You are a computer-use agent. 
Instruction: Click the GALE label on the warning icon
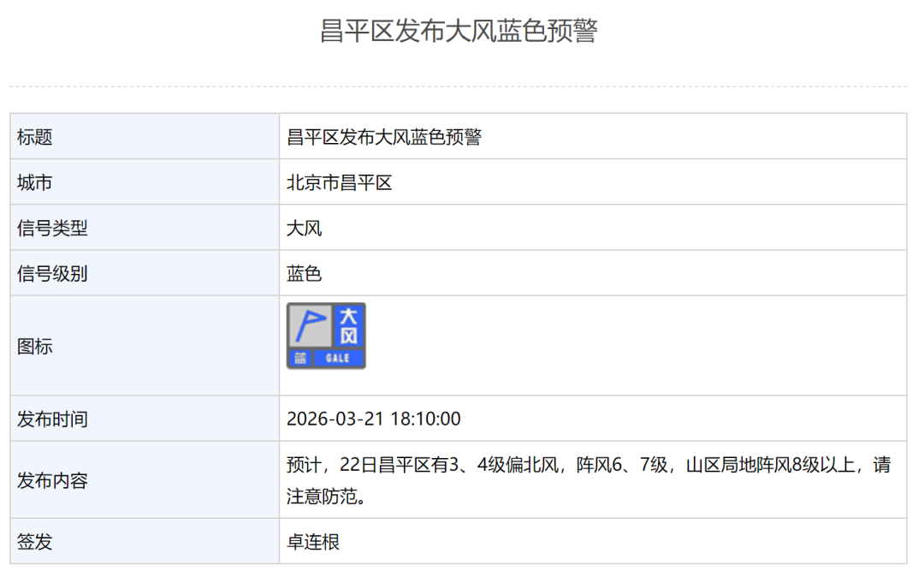338,359
